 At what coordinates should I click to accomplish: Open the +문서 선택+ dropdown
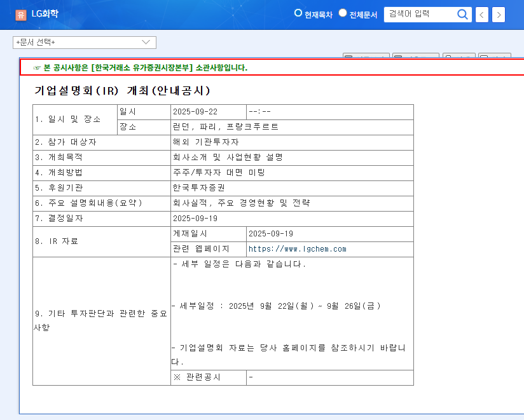pos(85,43)
